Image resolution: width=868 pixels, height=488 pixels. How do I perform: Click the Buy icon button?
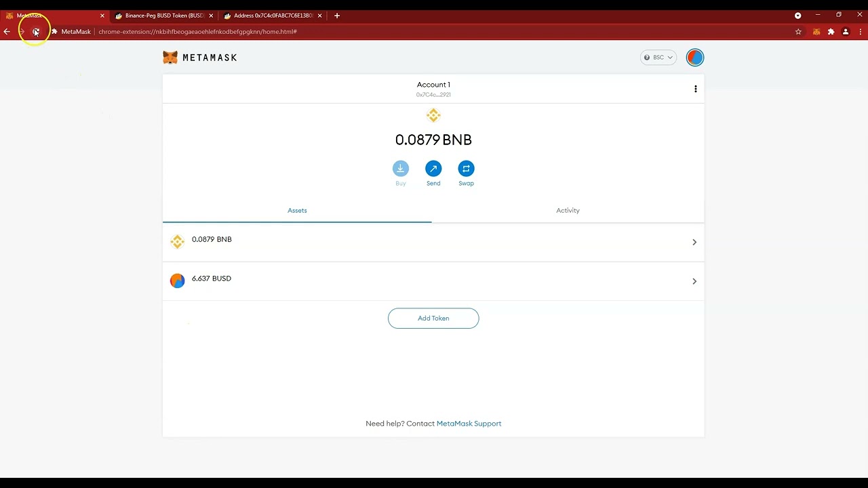400,168
